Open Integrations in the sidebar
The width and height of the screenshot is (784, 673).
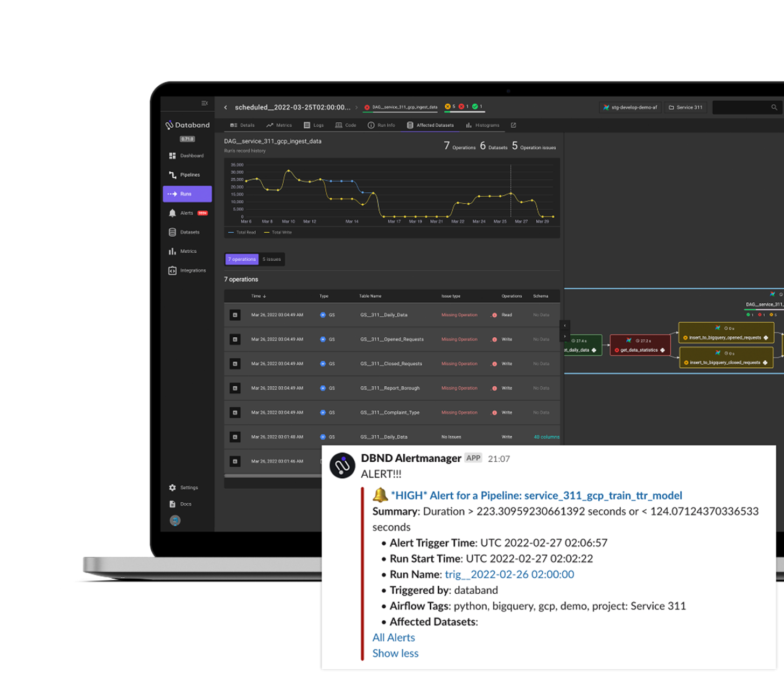point(187,270)
